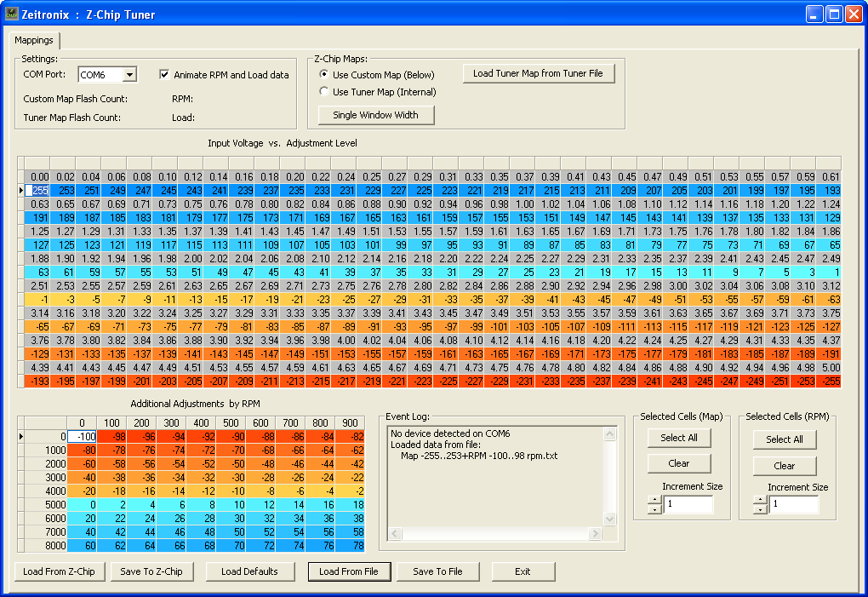Increase Map increment size with up arrow
This screenshot has height=597, width=868.
click(x=654, y=500)
